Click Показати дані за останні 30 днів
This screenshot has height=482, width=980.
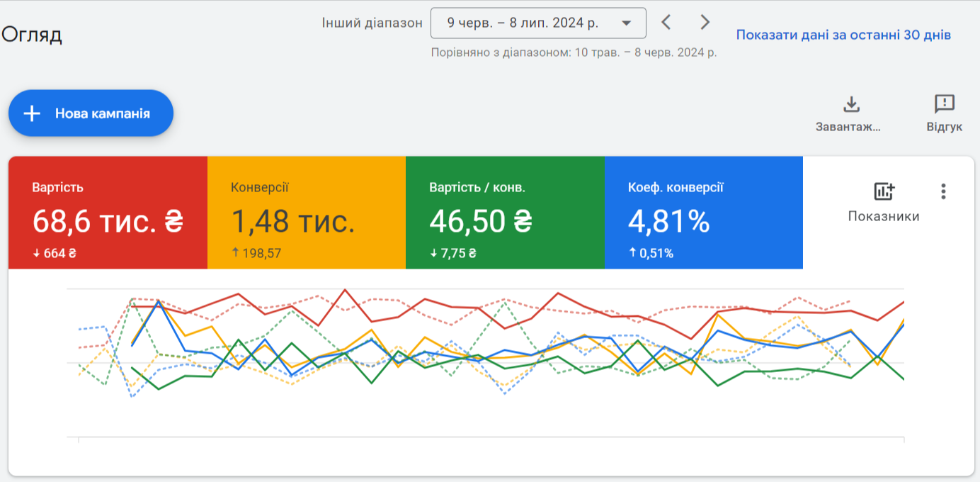click(x=843, y=35)
